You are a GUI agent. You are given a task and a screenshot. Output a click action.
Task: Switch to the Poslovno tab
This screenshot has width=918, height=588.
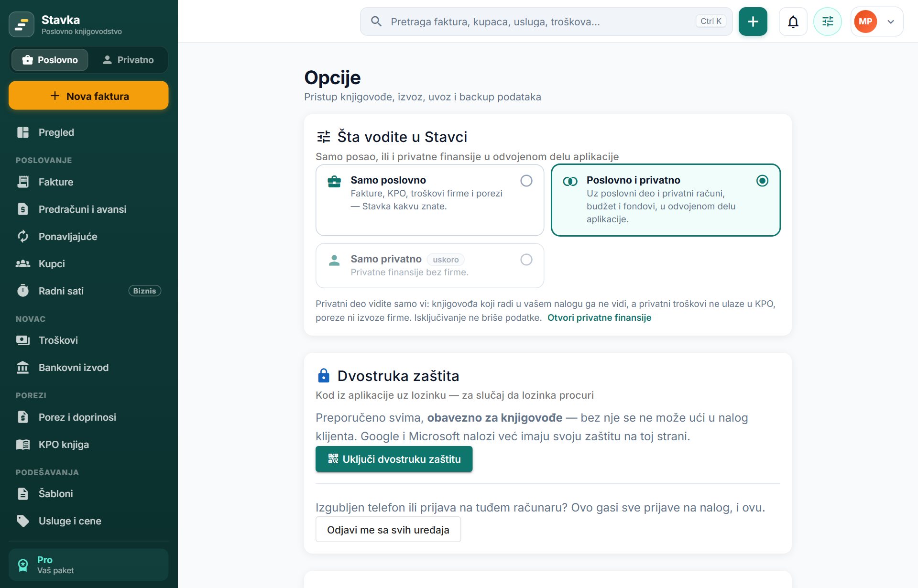coord(50,60)
